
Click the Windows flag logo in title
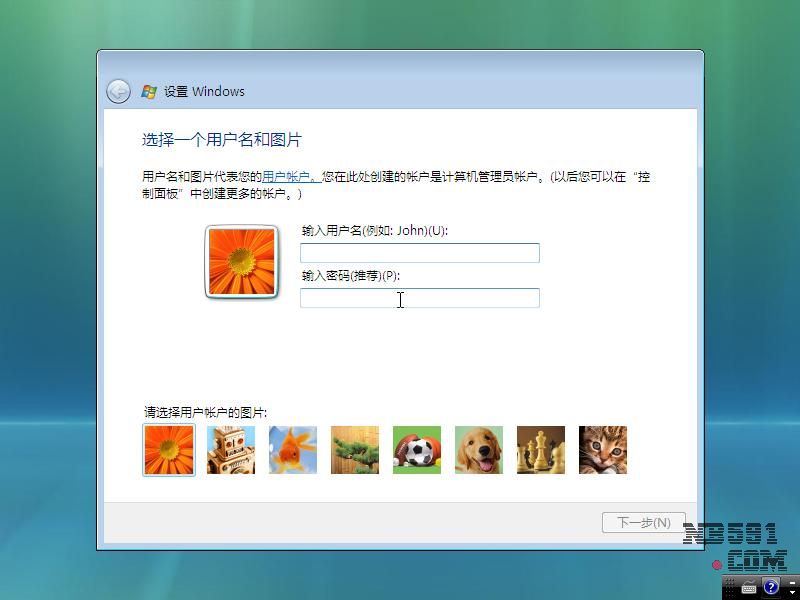(149, 92)
